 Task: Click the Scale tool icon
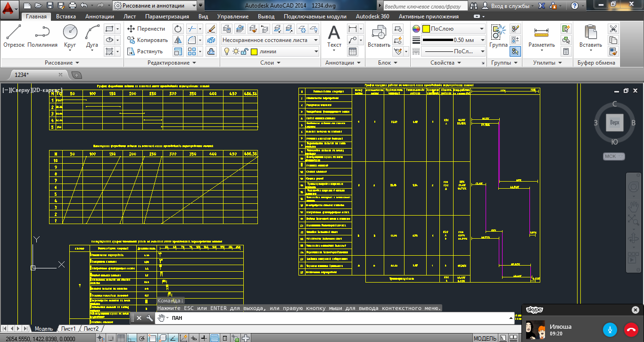point(178,51)
